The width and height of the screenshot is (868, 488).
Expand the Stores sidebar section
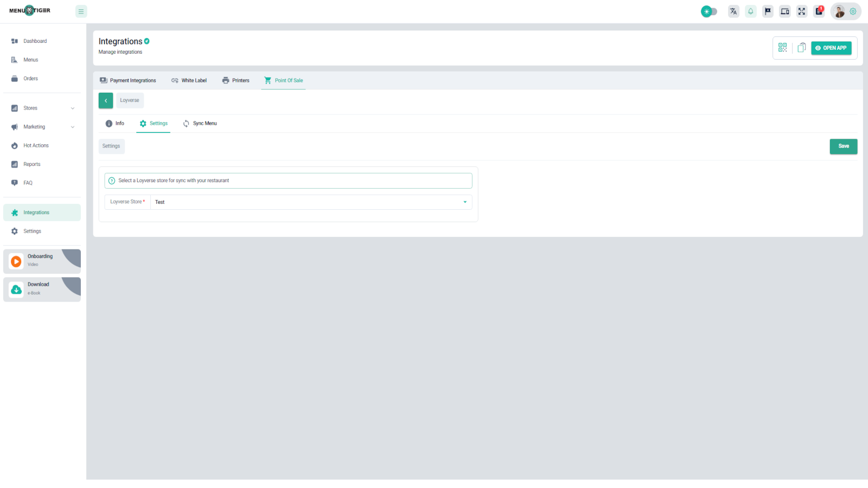click(x=42, y=108)
